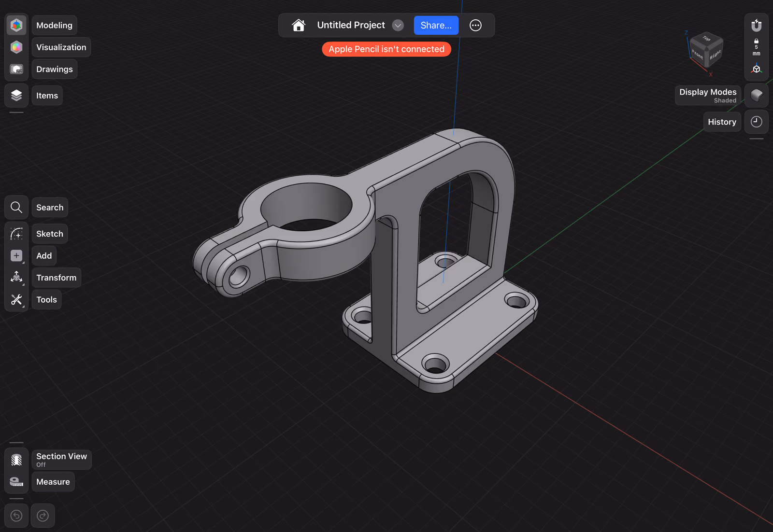
Task: Open the Add plus icon
Action: [x=16, y=255]
